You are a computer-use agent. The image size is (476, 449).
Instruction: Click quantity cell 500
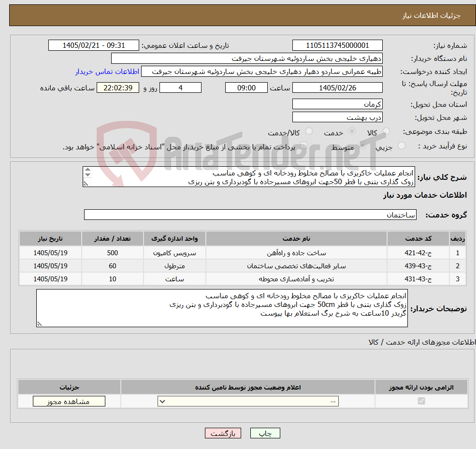(112, 253)
